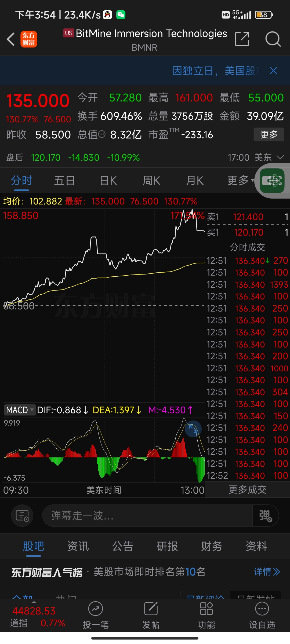Tap the back arrow icon
Image resolution: width=290 pixels, height=644 pixels.
pos(11,39)
